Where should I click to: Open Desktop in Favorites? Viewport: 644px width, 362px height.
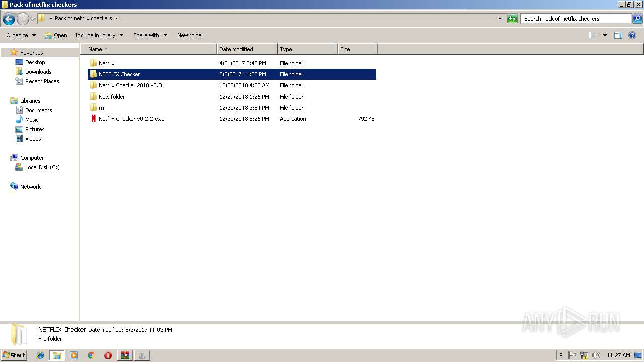coord(35,62)
